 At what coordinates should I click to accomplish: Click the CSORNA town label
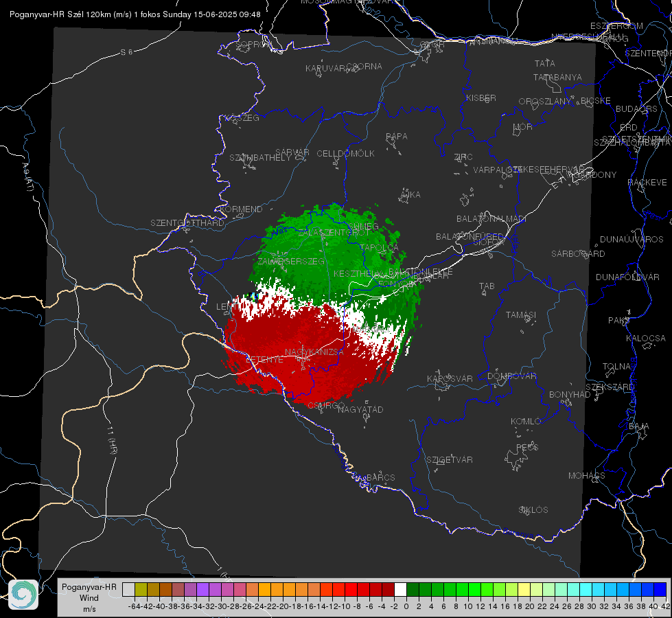click(x=364, y=67)
